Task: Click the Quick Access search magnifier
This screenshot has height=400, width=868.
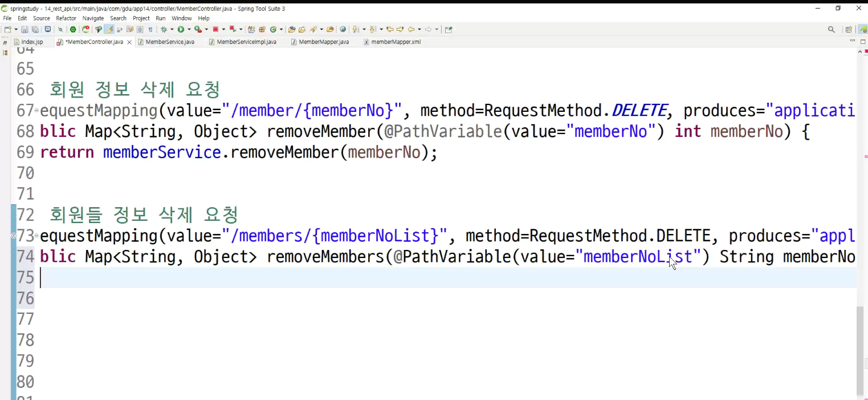Action: pyautogui.click(x=832, y=30)
